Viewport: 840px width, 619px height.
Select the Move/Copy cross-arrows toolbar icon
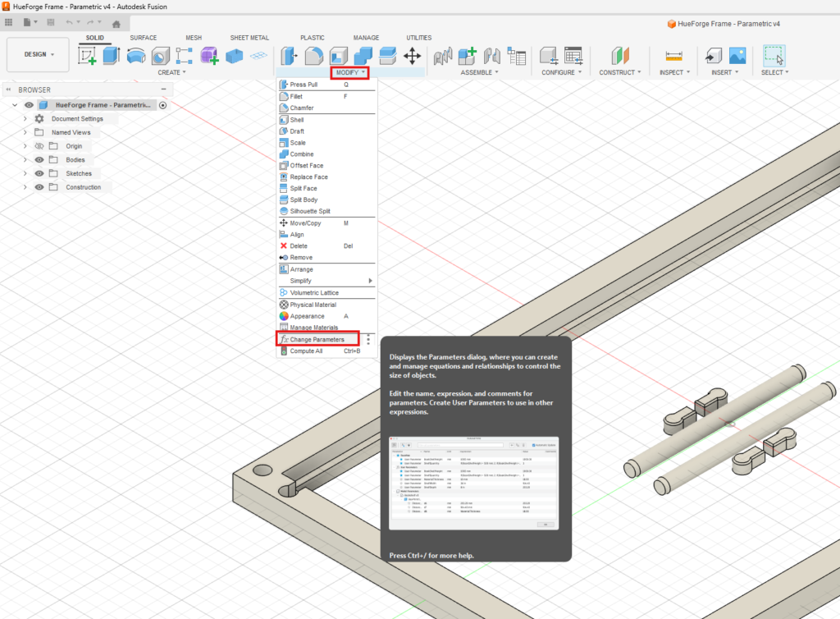click(x=412, y=56)
